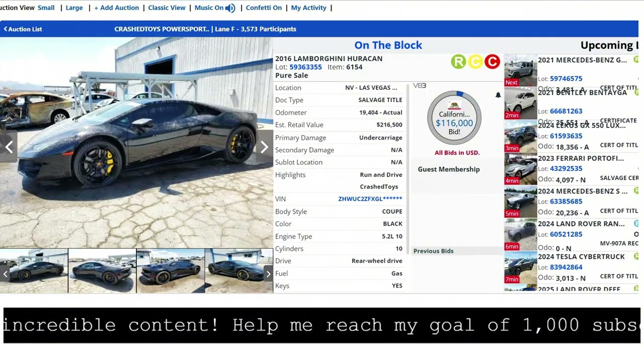Toggle Confetti On setting
The width and height of the screenshot is (644, 362).
[264, 8]
